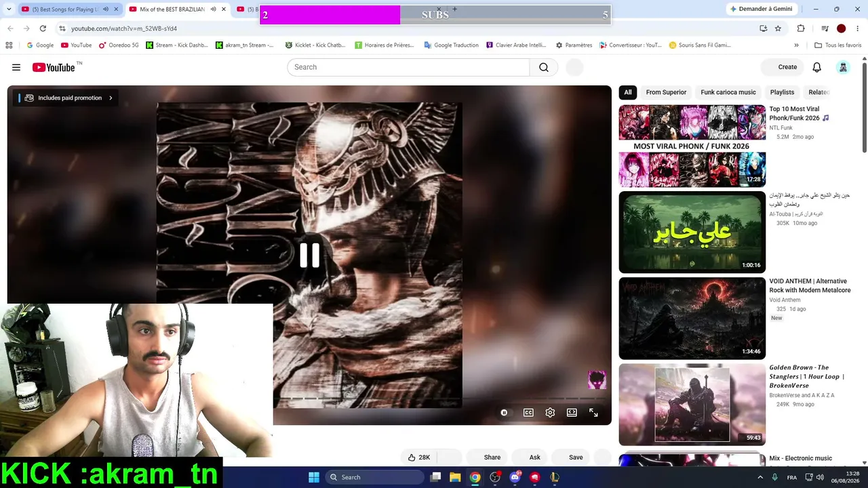The height and width of the screenshot is (488, 868).
Task: Expand the Includes paid promotion notice
Action: click(x=66, y=98)
